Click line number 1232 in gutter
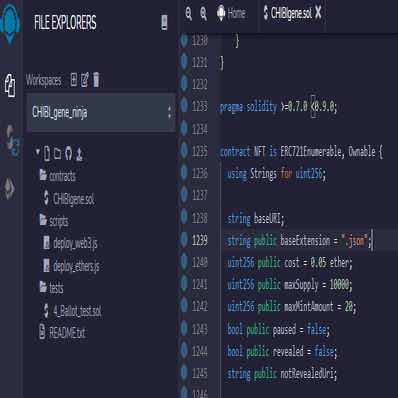The image size is (398, 398). coord(200,84)
